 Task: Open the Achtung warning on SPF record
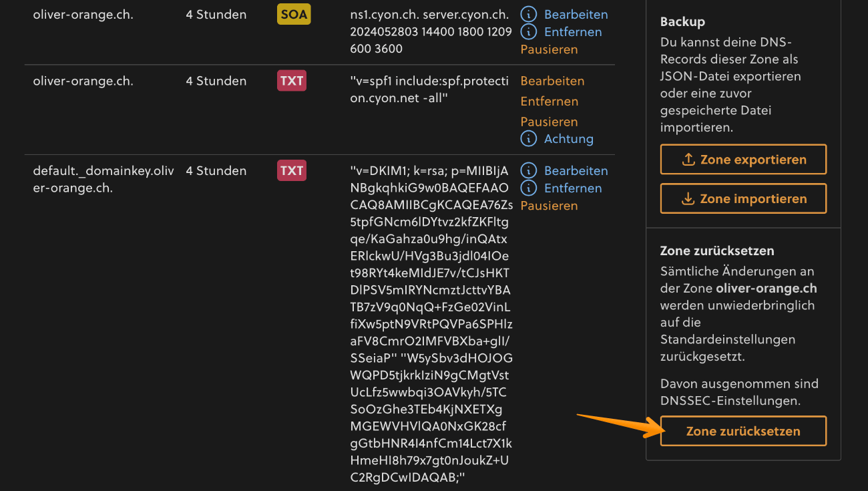coord(569,139)
